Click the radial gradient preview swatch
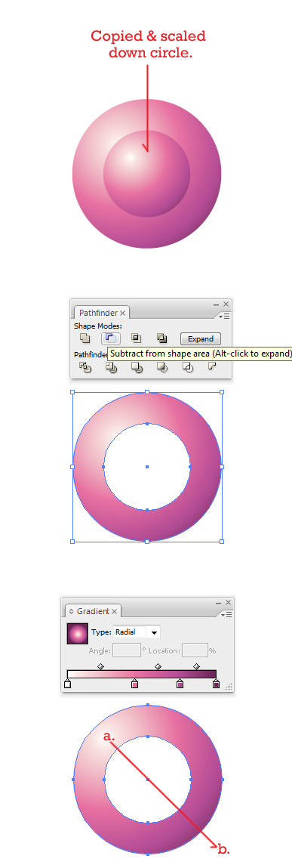The width and height of the screenshot is (292, 868). point(78,633)
